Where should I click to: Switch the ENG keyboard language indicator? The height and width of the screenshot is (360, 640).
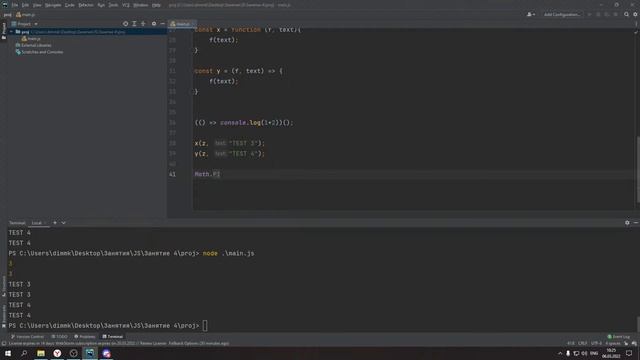point(594,353)
